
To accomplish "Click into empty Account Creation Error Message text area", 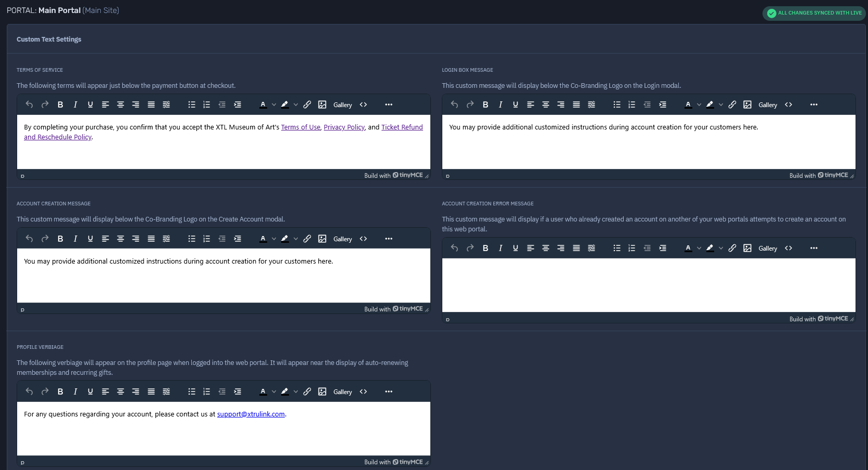I will point(649,285).
